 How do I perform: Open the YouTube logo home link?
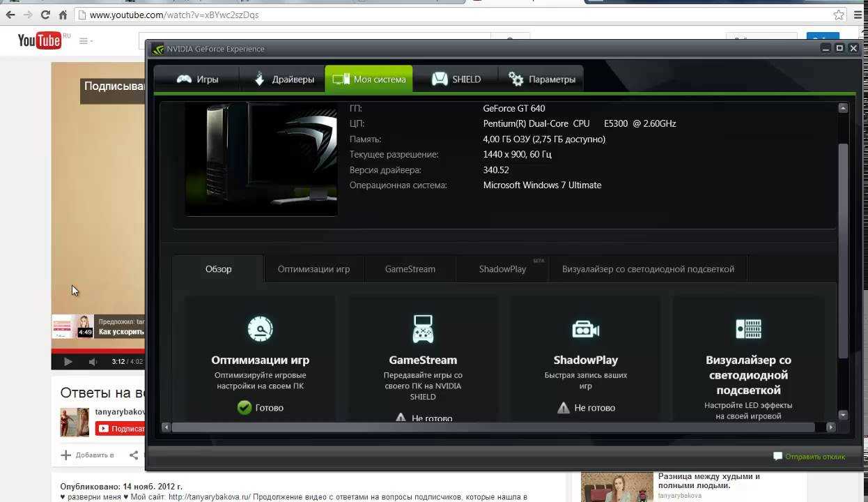tap(40, 40)
